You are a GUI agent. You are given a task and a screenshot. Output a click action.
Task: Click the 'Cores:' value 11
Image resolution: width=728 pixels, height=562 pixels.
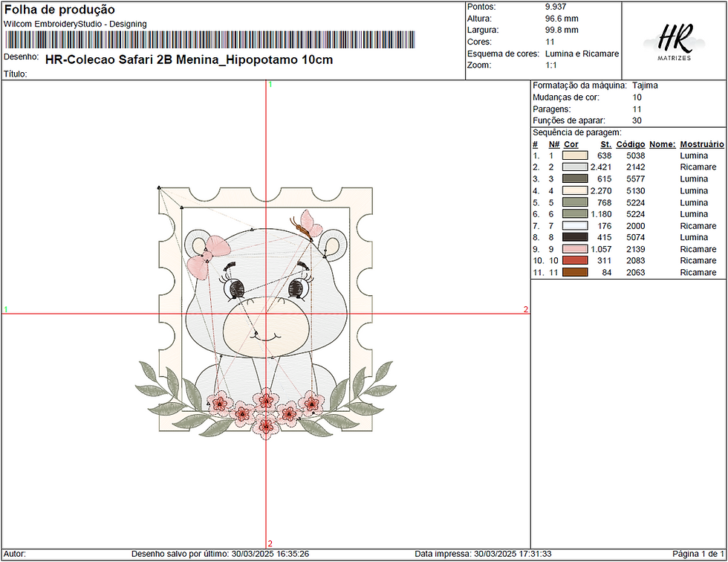(550, 42)
